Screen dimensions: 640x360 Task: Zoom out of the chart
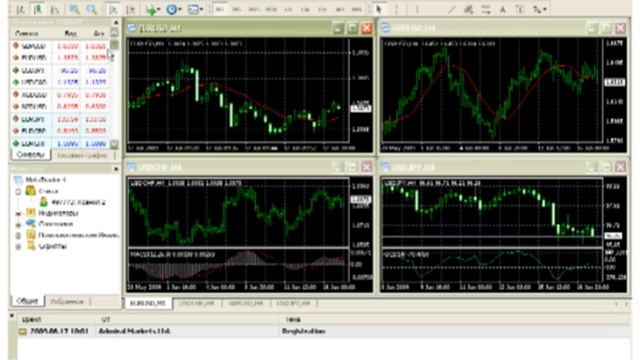tap(91, 9)
